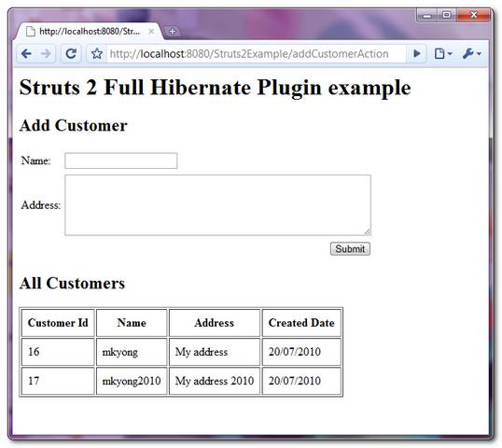The height and width of the screenshot is (448, 502).
Task: Click the All Customers heading
Action: pos(73,283)
